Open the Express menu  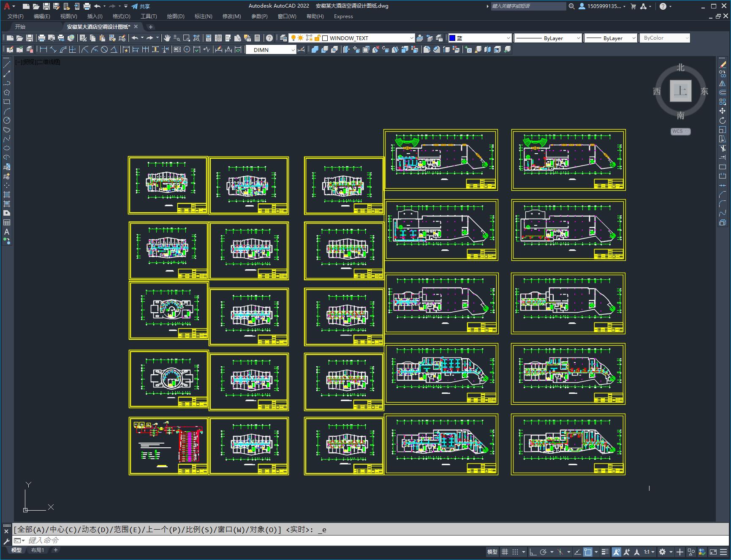point(343,16)
